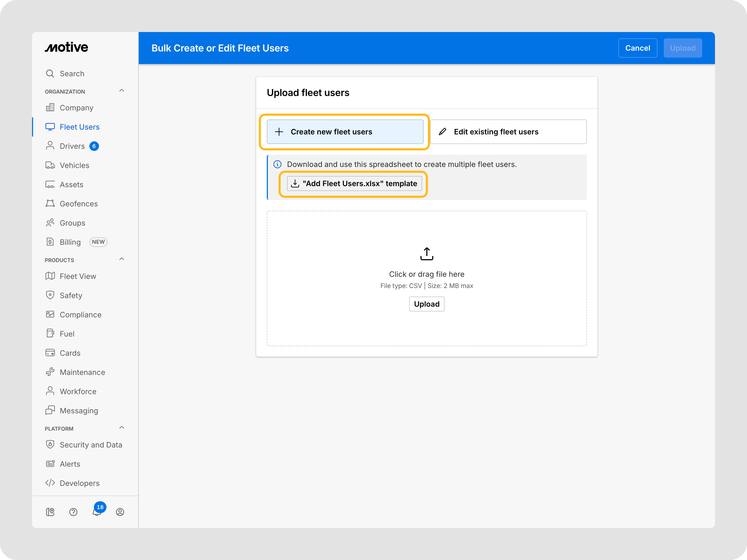Go to Compliance in sidebar
Viewport: 747px width, 560px height.
(x=80, y=315)
